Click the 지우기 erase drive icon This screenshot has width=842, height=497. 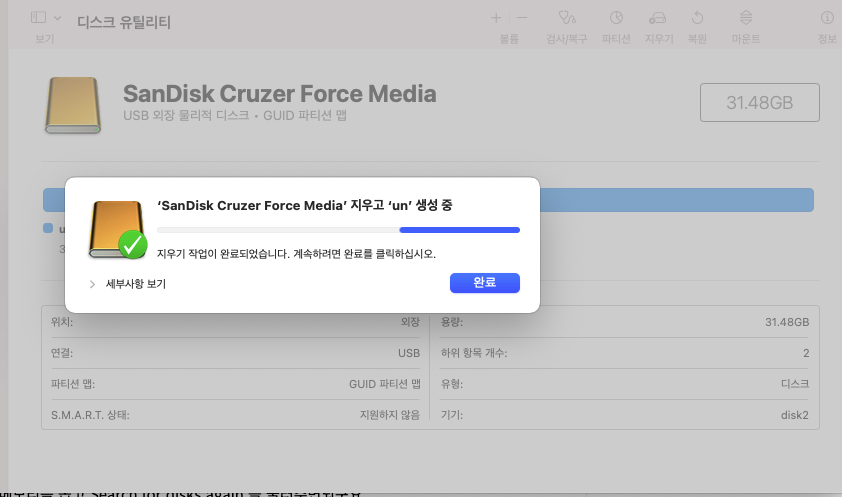658,18
